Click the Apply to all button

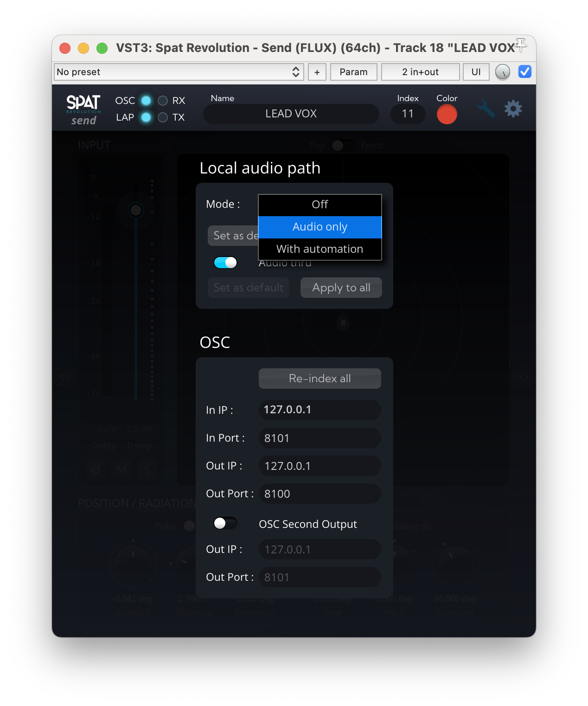pyautogui.click(x=341, y=288)
